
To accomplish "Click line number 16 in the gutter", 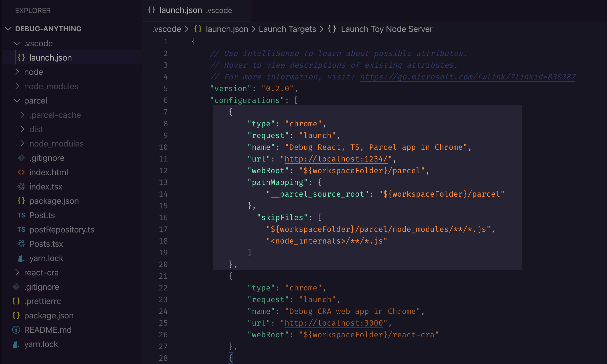I will 163,217.
